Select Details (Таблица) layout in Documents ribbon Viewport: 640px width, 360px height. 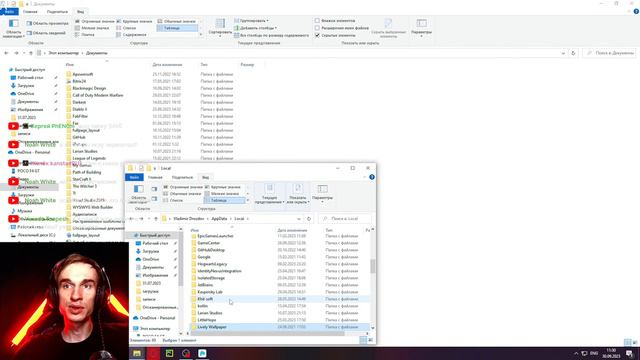pos(177,28)
